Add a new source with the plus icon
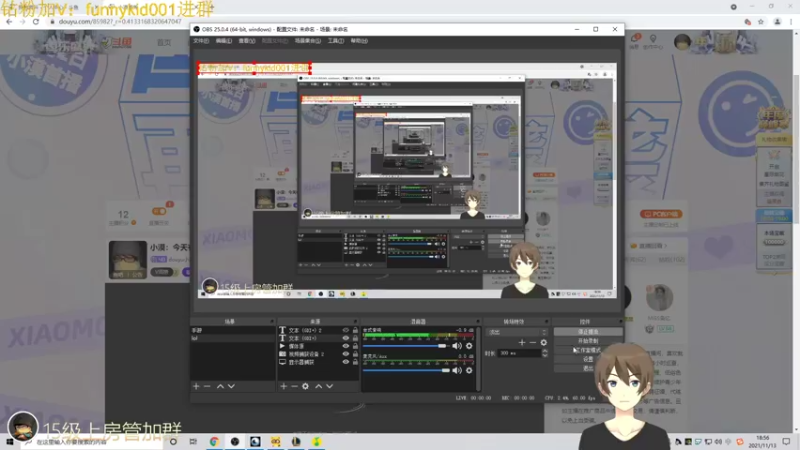 284,386
